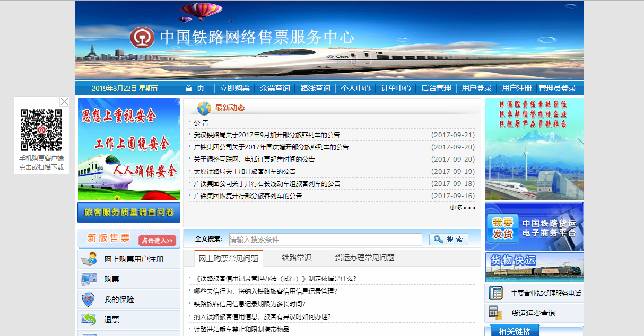Viewport: 644px width, 336px height.
Task: Click the 手机购票客户端 点击或扫描下载 caption
Action: pos(41,163)
